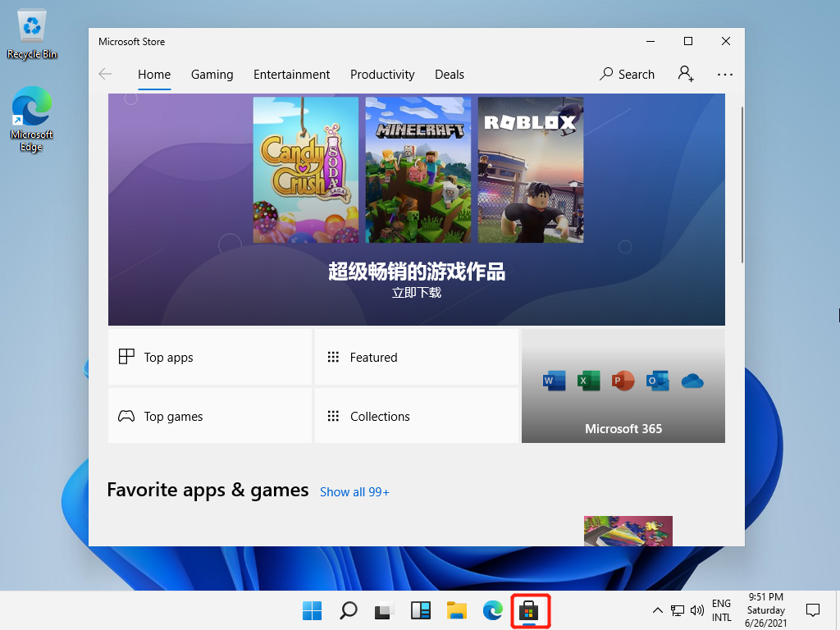Minimize the Microsoft Store window
This screenshot has width=840, height=630.
click(651, 41)
